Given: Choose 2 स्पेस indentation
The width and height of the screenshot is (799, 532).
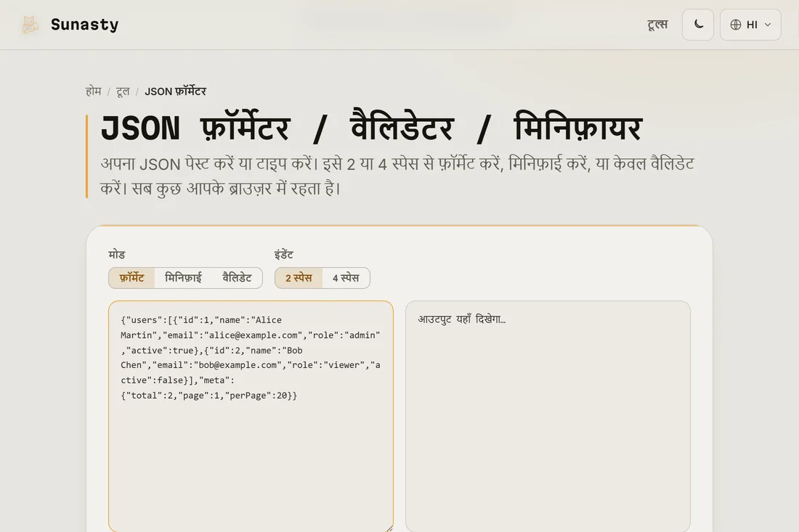Looking at the screenshot, I should coord(299,278).
